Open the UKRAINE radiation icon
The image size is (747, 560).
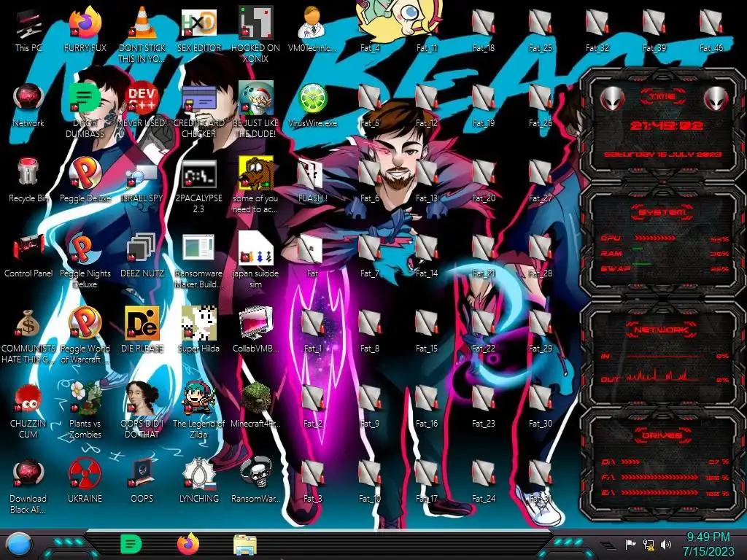click(85, 481)
